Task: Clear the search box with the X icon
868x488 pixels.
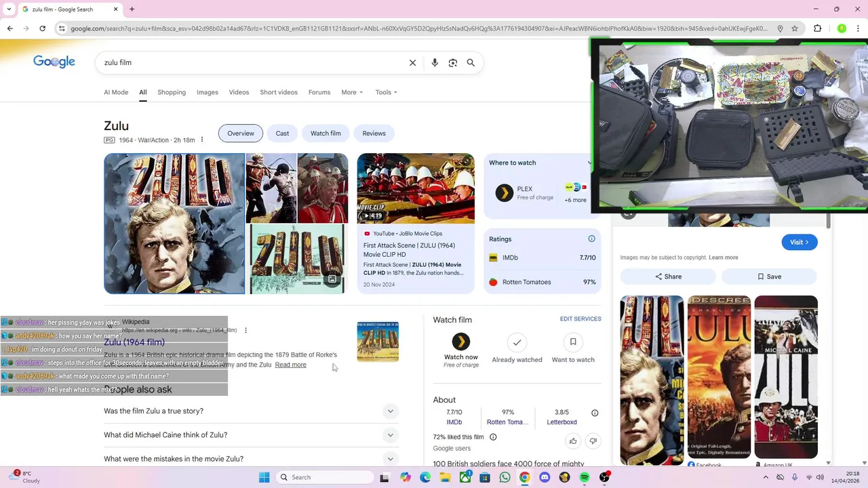Action: coord(412,62)
